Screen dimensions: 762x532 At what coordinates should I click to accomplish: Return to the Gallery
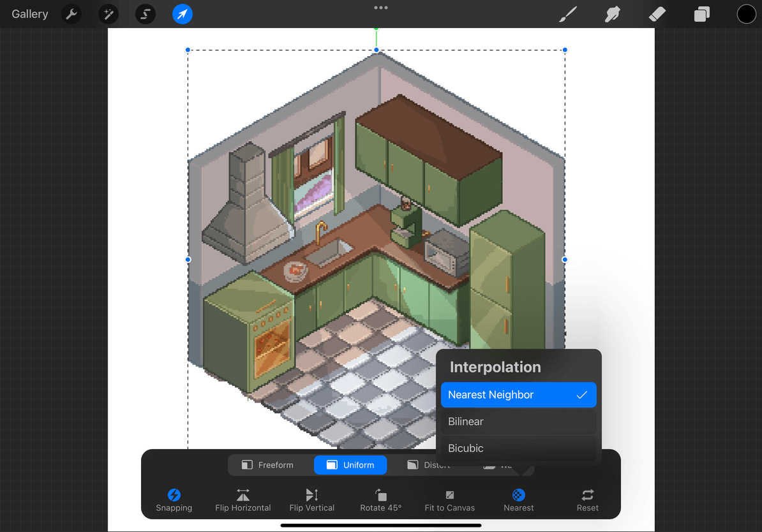[x=29, y=13]
